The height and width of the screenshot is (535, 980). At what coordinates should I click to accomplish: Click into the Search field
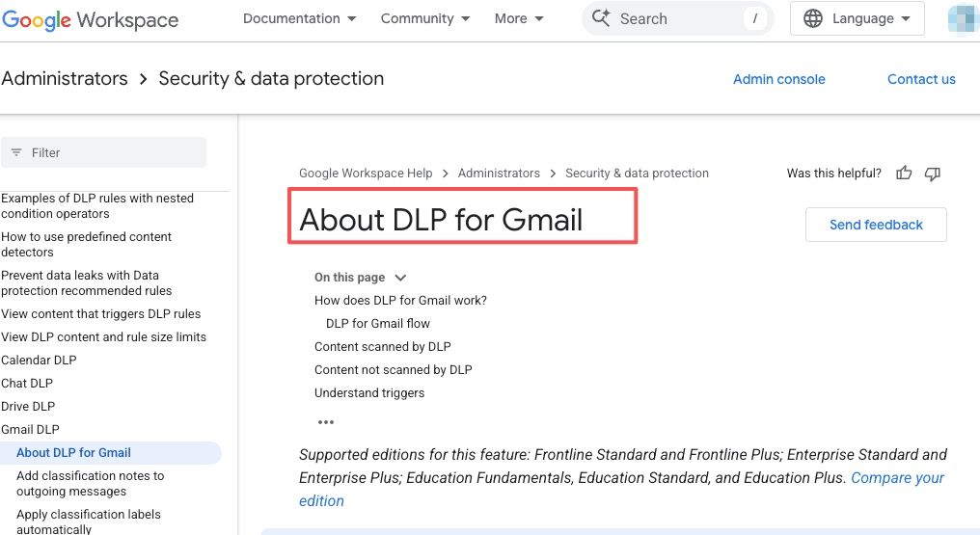[x=678, y=18]
